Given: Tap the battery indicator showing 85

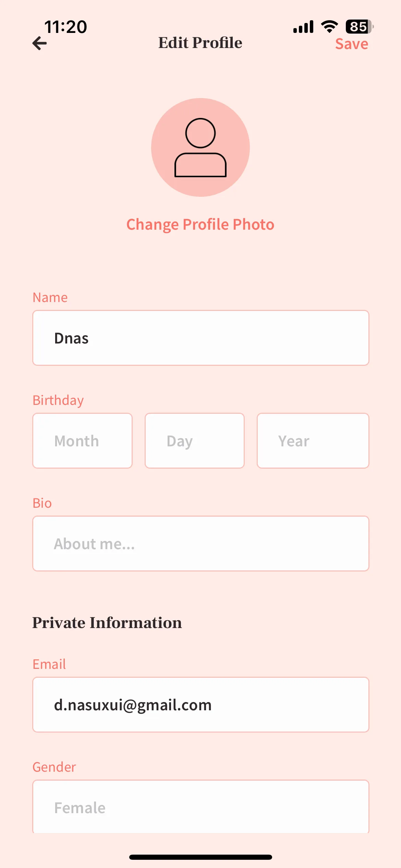Looking at the screenshot, I should 360,26.
